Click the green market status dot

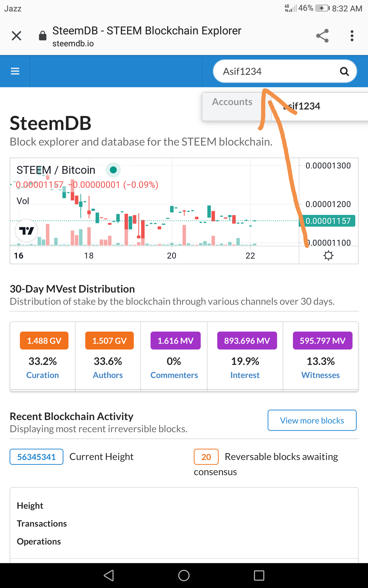[113, 170]
